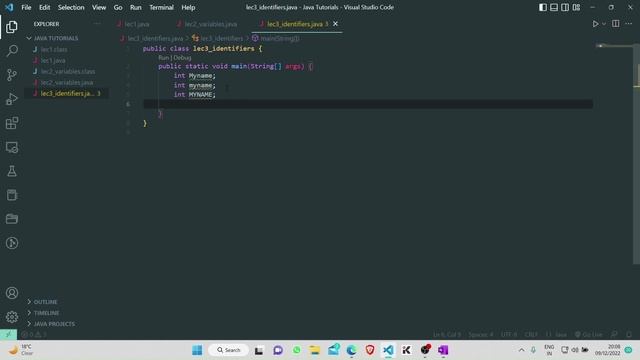Click the Ln, Col position in status bar
The image size is (640, 360).
[447, 335]
